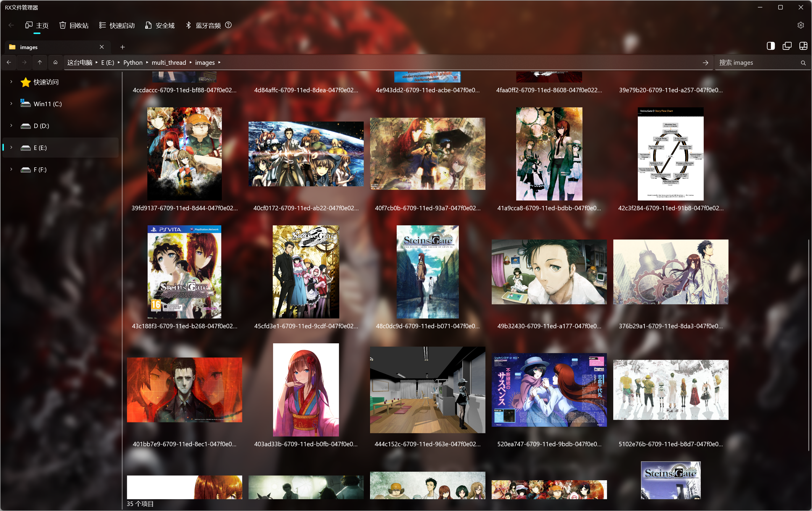Expand the 快速访问 tree node
This screenshot has width=812, height=511.
pyautogui.click(x=11, y=82)
